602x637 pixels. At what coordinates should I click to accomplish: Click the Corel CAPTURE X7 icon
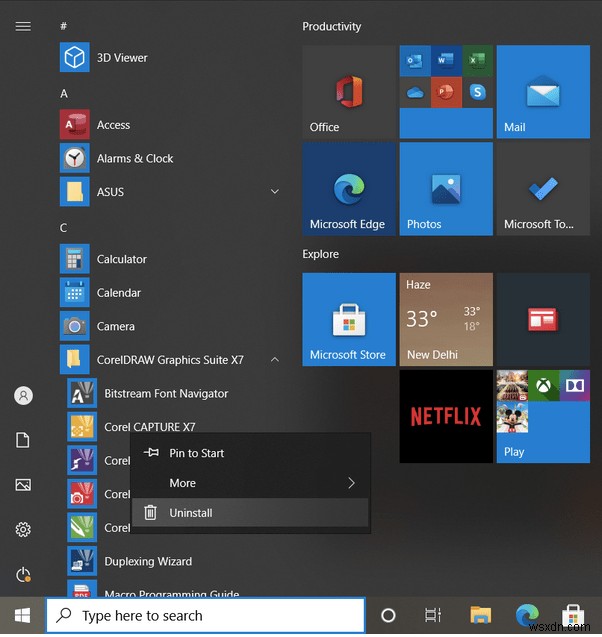click(x=82, y=427)
